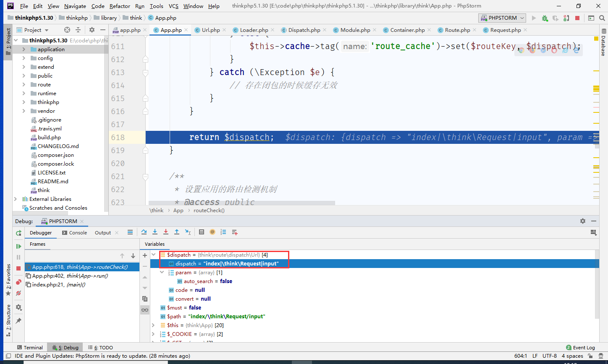Click the Step Into icon
This screenshot has height=364, width=608.
[155, 232]
